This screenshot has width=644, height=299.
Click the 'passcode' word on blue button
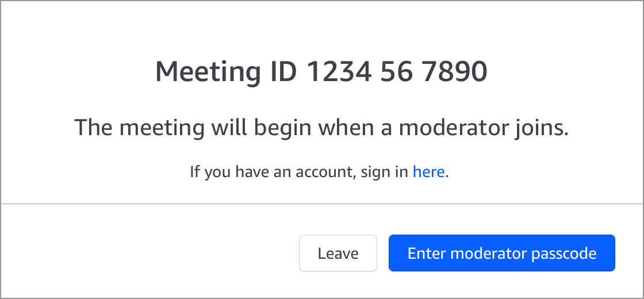coord(563,254)
